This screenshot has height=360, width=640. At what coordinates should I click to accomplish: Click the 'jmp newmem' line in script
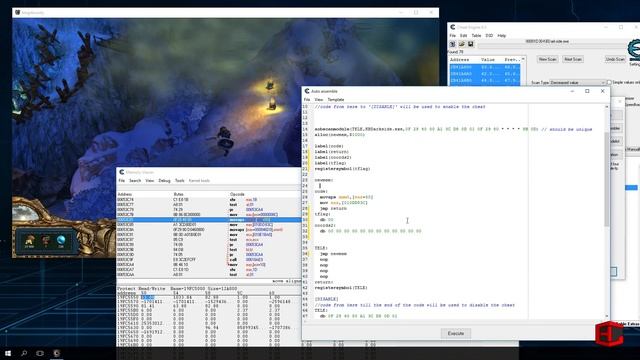point(333,254)
